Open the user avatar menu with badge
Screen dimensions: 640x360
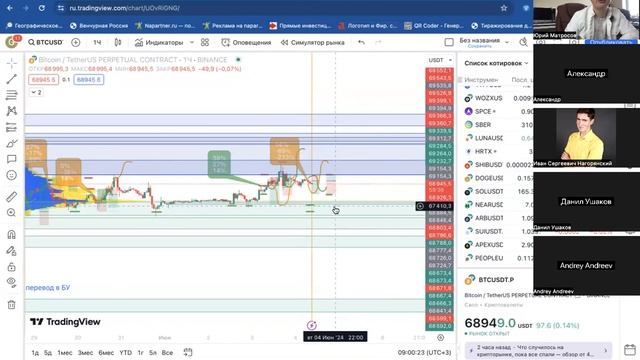coord(12,42)
